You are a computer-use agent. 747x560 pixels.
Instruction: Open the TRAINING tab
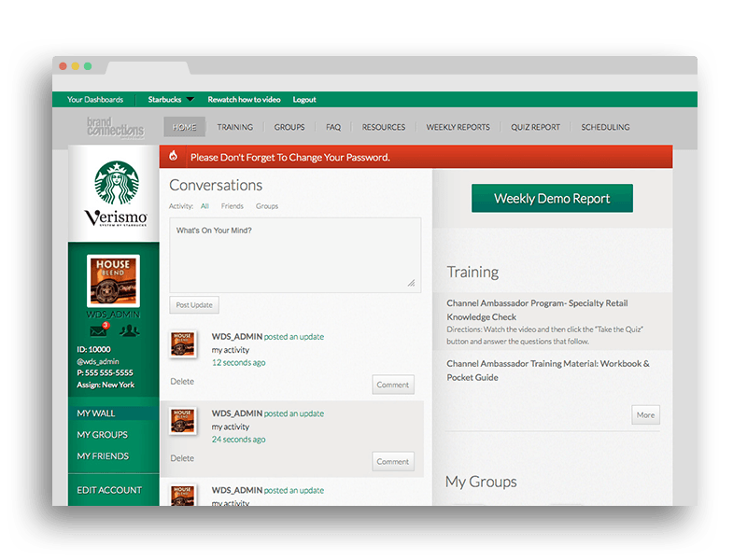click(x=235, y=127)
